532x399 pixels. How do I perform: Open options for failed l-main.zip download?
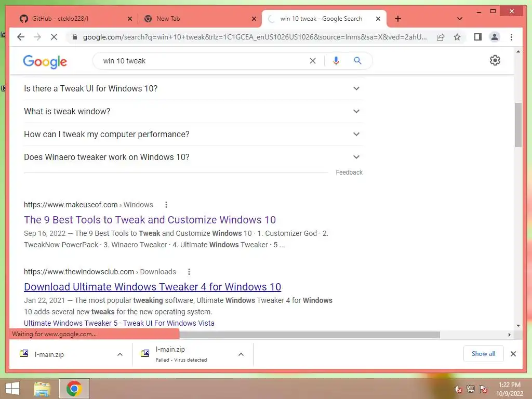(x=241, y=354)
